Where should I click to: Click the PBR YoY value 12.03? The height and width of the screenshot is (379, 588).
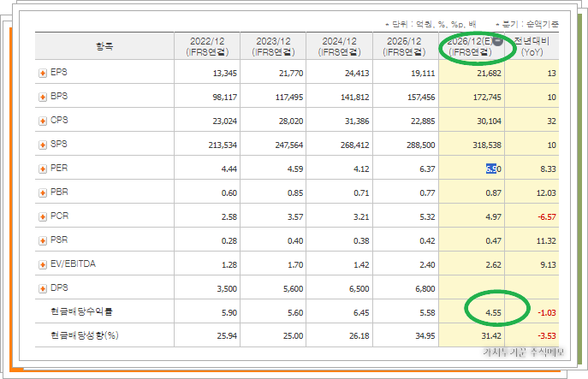(x=546, y=193)
